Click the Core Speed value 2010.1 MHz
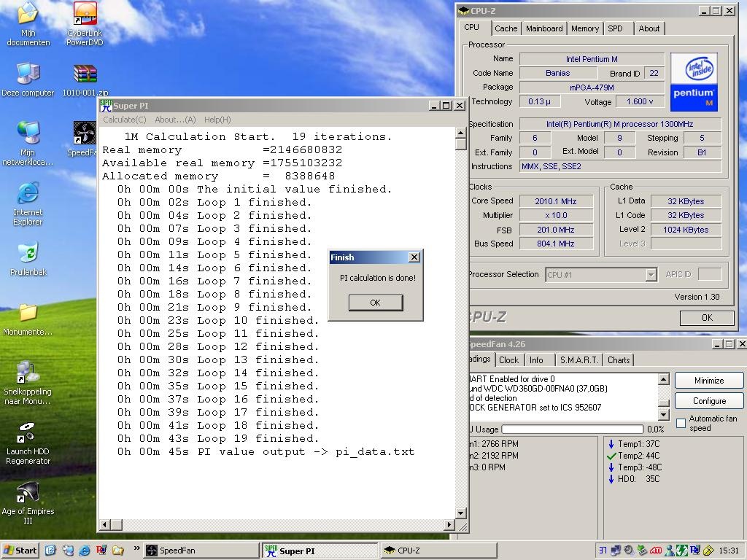 point(556,201)
